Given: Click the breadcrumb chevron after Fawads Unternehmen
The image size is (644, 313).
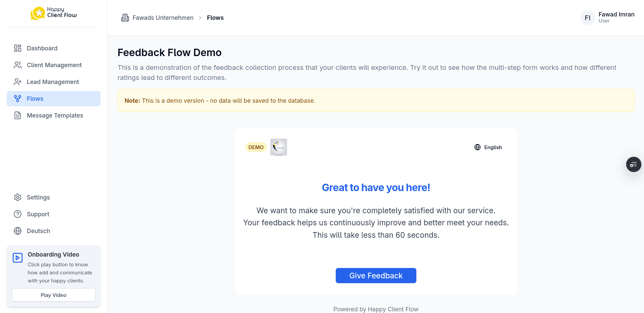Looking at the screenshot, I should [x=200, y=17].
